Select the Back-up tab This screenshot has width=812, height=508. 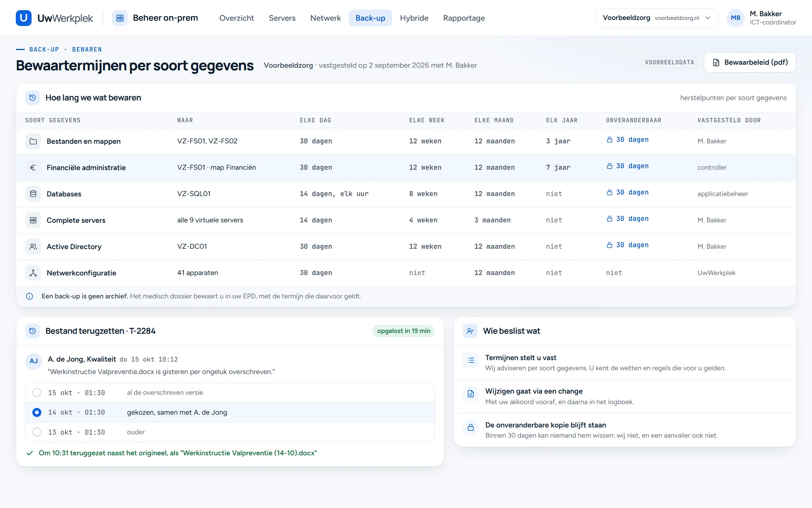click(x=370, y=18)
